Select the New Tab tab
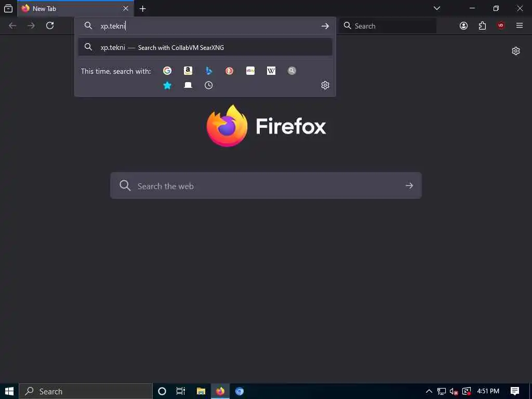 [75, 8]
